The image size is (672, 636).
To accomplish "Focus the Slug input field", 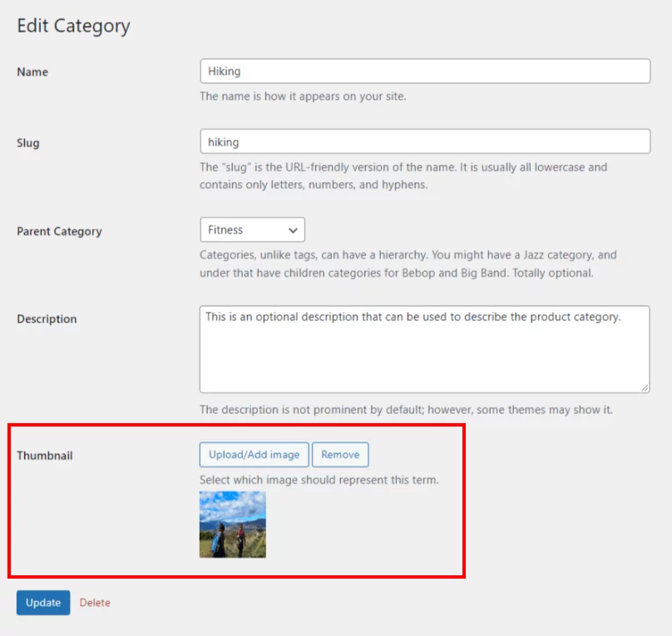I will (x=424, y=141).
